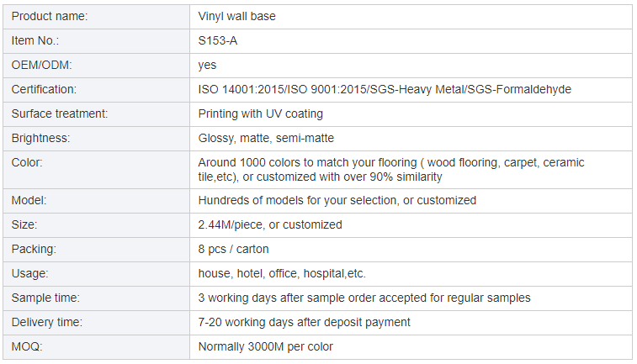
Task: Select "Printing with UV coating" text
Action: [x=260, y=113]
